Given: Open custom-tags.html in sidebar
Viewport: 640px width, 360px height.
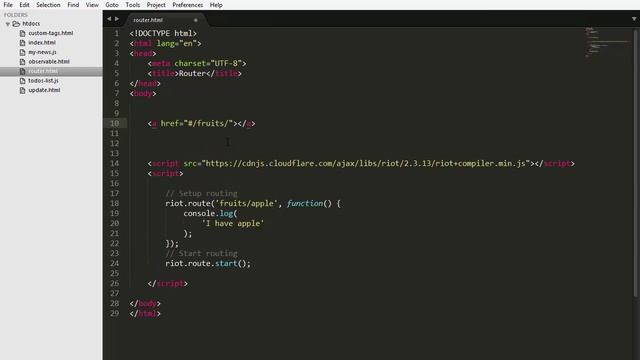Looking at the screenshot, I should pos(51,33).
